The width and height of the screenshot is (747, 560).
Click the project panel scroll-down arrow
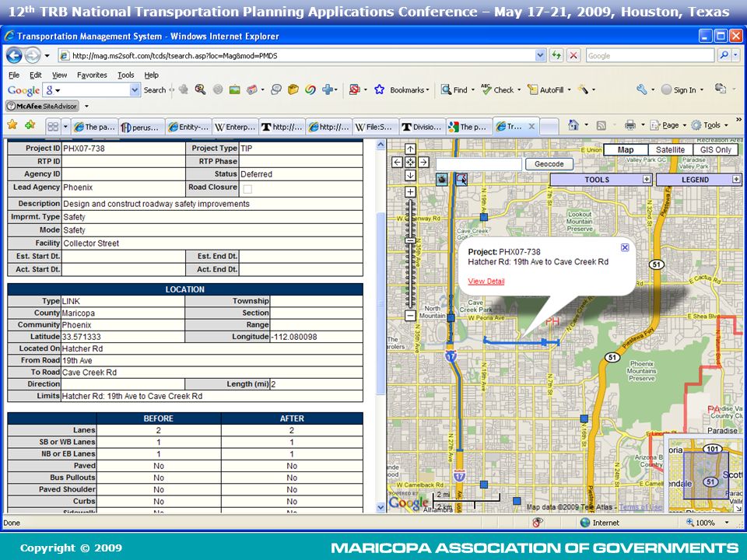click(x=381, y=507)
